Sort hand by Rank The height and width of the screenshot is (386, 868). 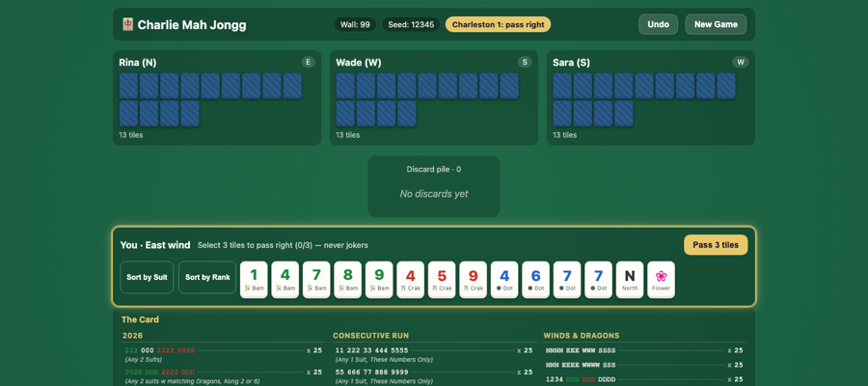tap(207, 278)
